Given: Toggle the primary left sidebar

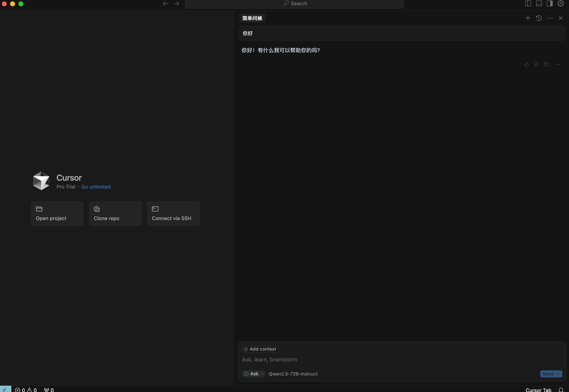Looking at the screenshot, I should [528, 4].
